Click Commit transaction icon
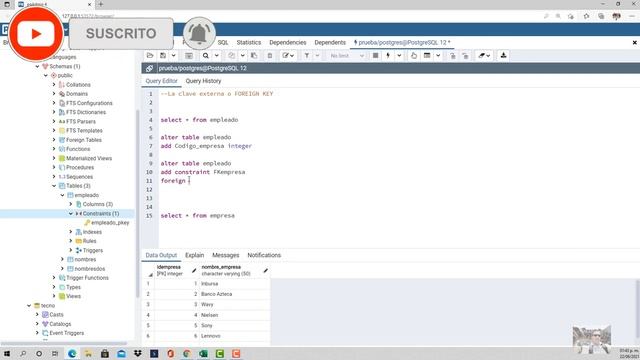This screenshot has height=360, width=640. [x=453, y=56]
